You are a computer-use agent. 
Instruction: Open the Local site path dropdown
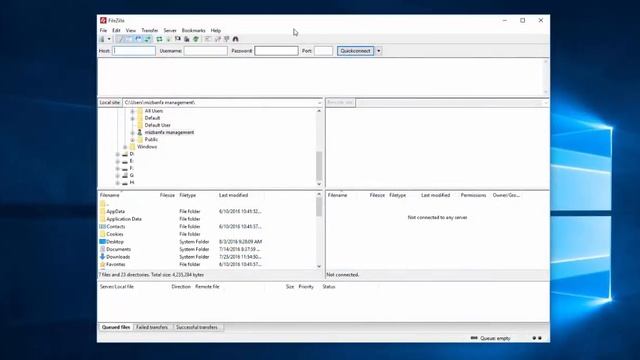320,102
